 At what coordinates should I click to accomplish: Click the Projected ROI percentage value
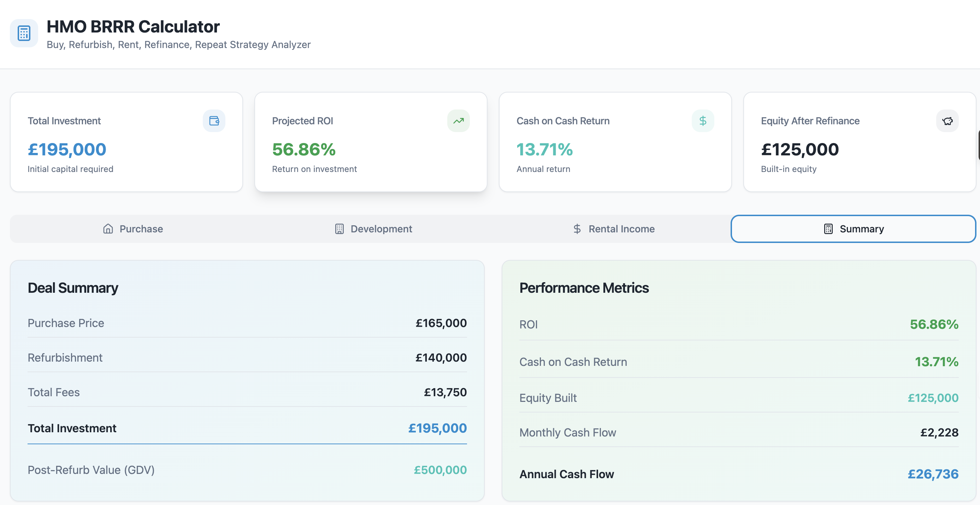point(303,149)
